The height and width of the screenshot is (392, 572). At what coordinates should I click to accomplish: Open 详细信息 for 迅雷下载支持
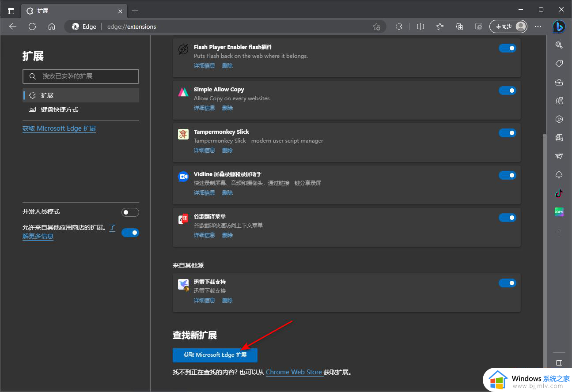click(205, 301)
